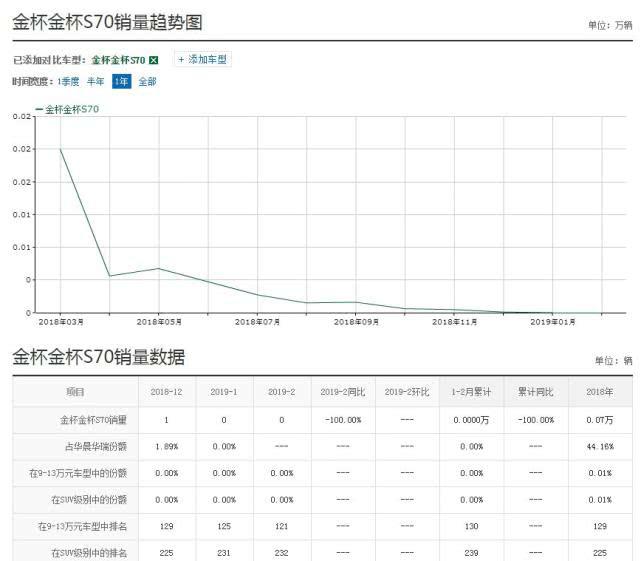Click the 2018年09月 x-axis label
The width and height of the screenshot is (641, 561).
click(x=356, y=322)
